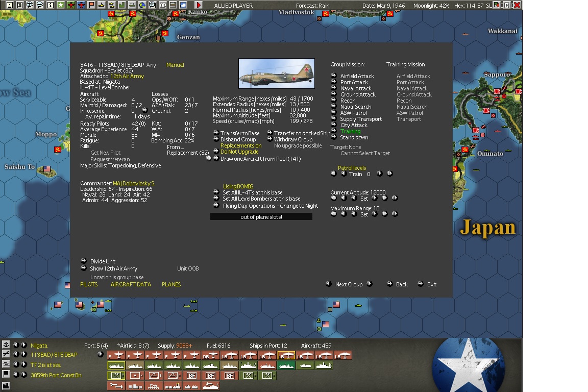Click the pipeline industry icon in bottom row
This screenshot has height=392, width=588.
(116, 385)
